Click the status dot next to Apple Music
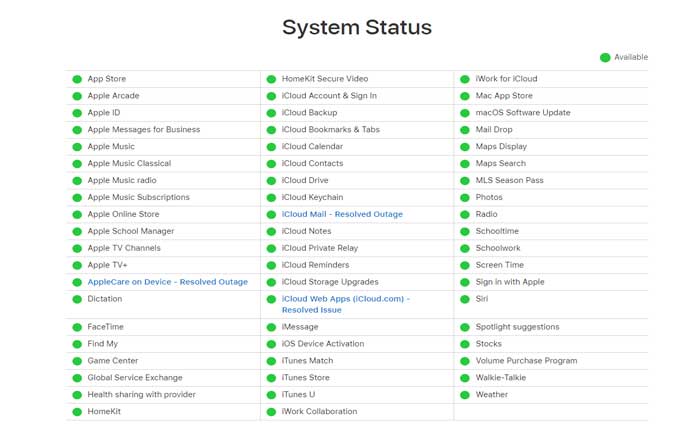Screen dimensions: 700x430 tap(77, 147)
